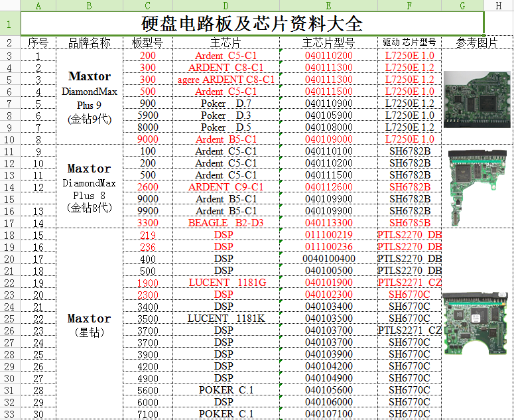The height and width of the screenshot is (420, 514).
Task: Select column D header
Action: (226, 5)
